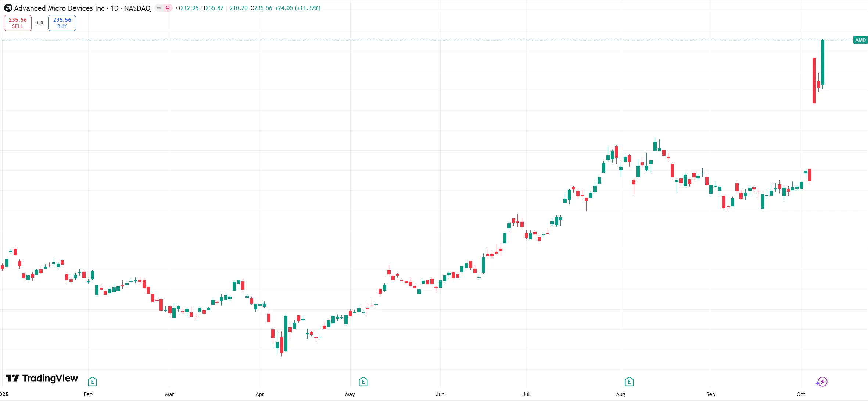Click the closing price C235.56 in legend
This screenshot has height=401, width=868.
click(x=261, y=8)
